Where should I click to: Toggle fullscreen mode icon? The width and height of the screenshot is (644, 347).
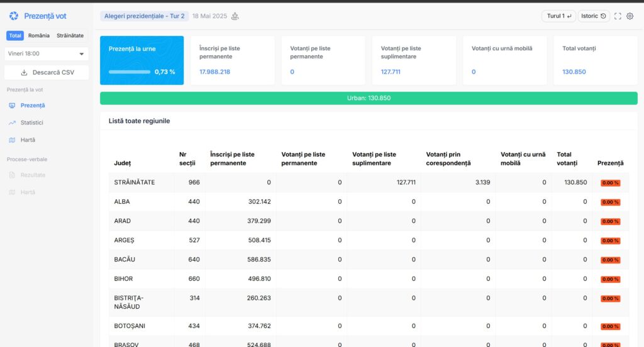coord(618,16)
